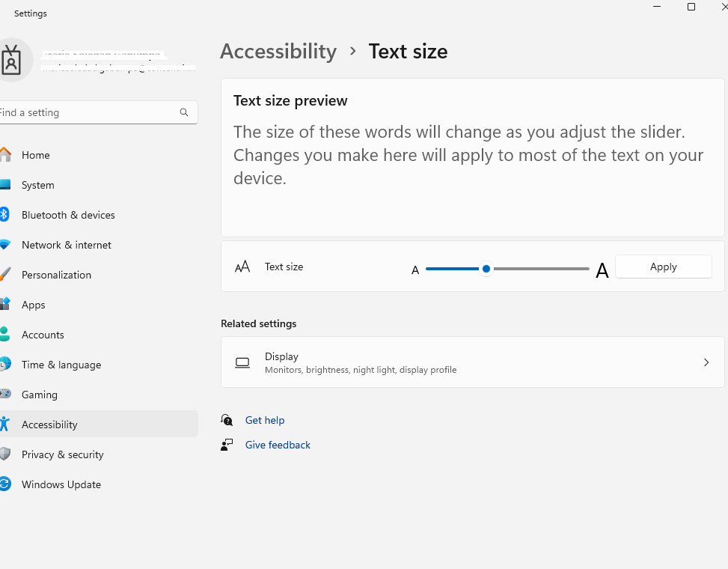
Task: Expand Display settings with chevron arrow
Action: coord(706,362)
